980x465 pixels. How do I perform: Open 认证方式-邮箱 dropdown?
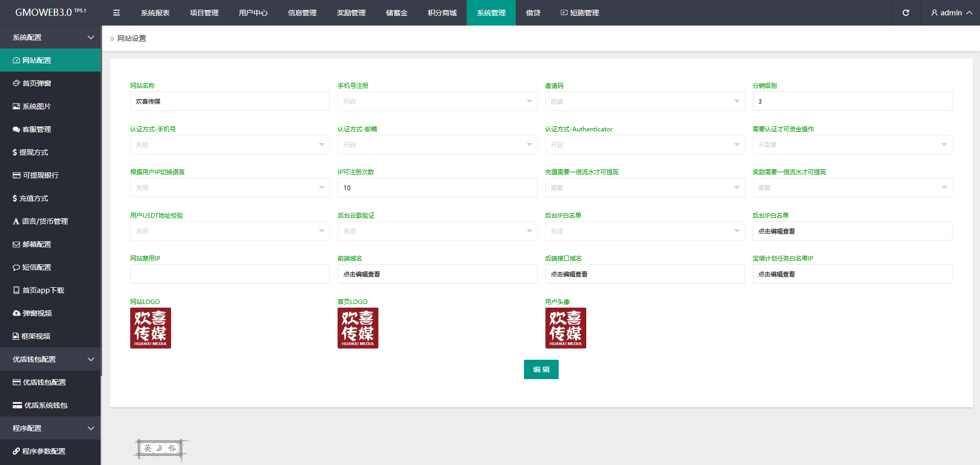pos(437,145)
